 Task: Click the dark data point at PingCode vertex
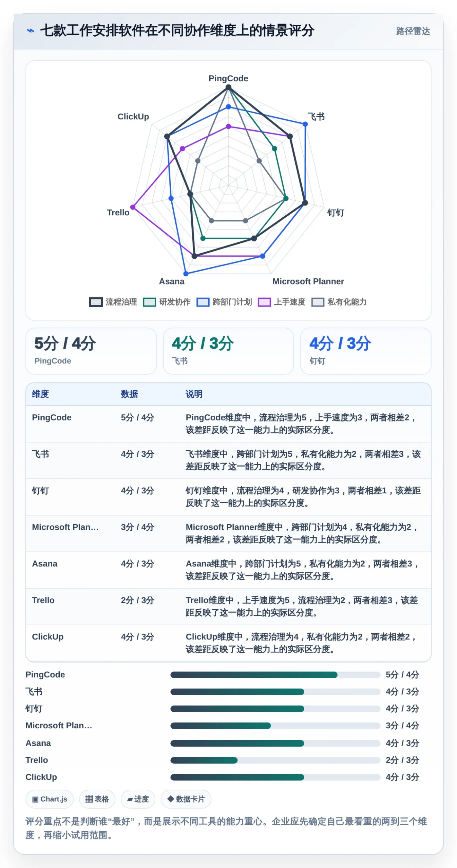[228, 87]
